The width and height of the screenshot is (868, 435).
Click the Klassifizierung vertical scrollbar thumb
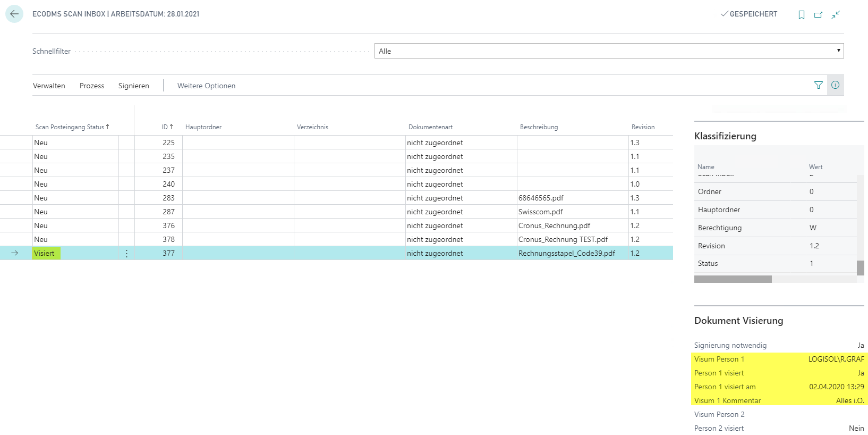point(861,267)
